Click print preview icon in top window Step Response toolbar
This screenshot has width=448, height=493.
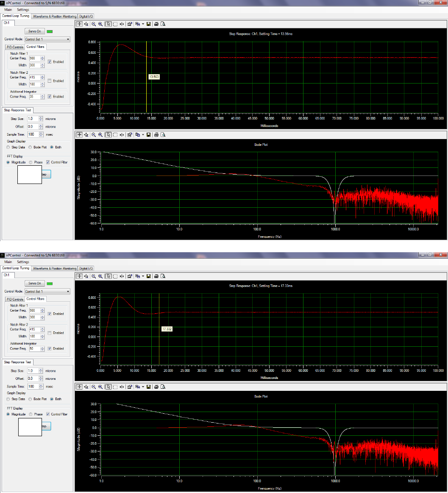(163, 24)
